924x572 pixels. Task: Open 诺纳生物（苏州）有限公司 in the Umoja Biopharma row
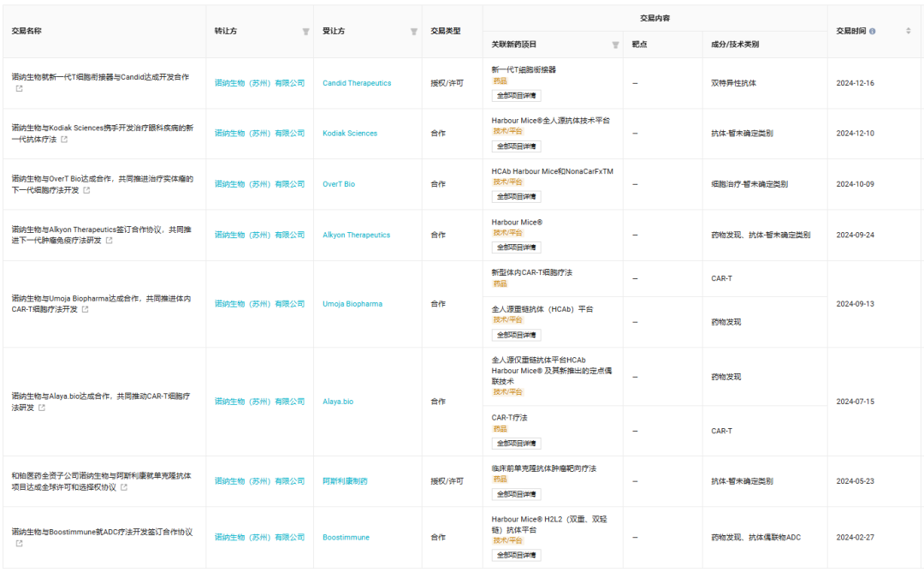click(x=259, y=304)
